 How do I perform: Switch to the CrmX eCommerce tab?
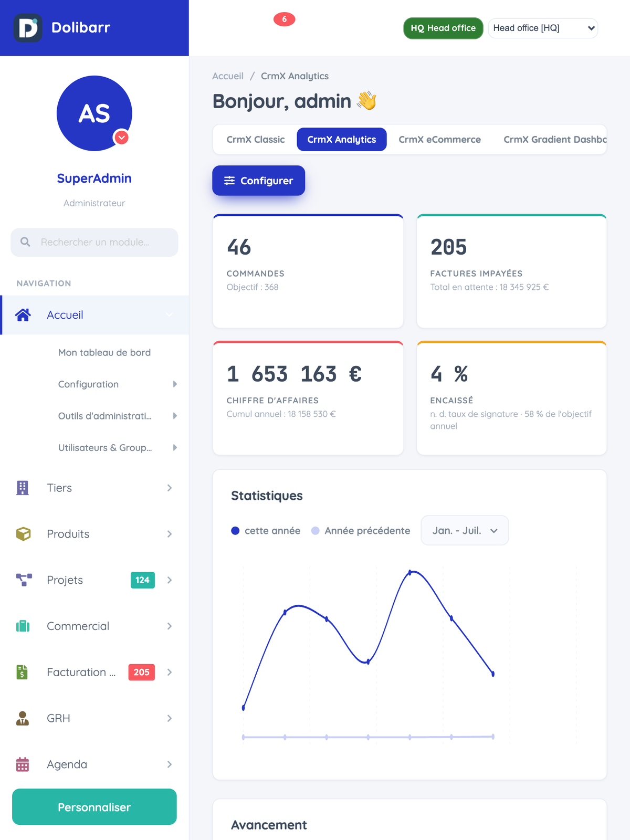439,140
